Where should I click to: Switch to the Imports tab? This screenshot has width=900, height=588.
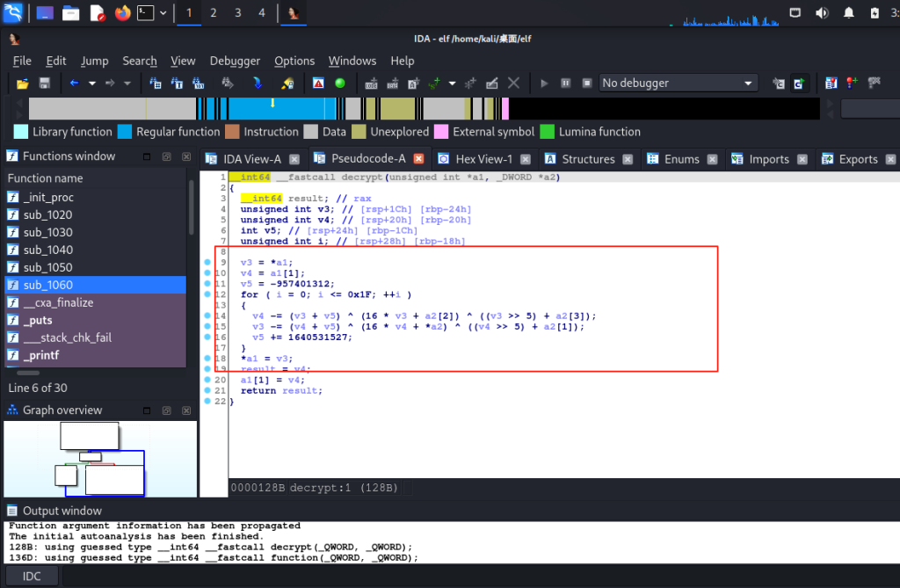coord(769,159)
